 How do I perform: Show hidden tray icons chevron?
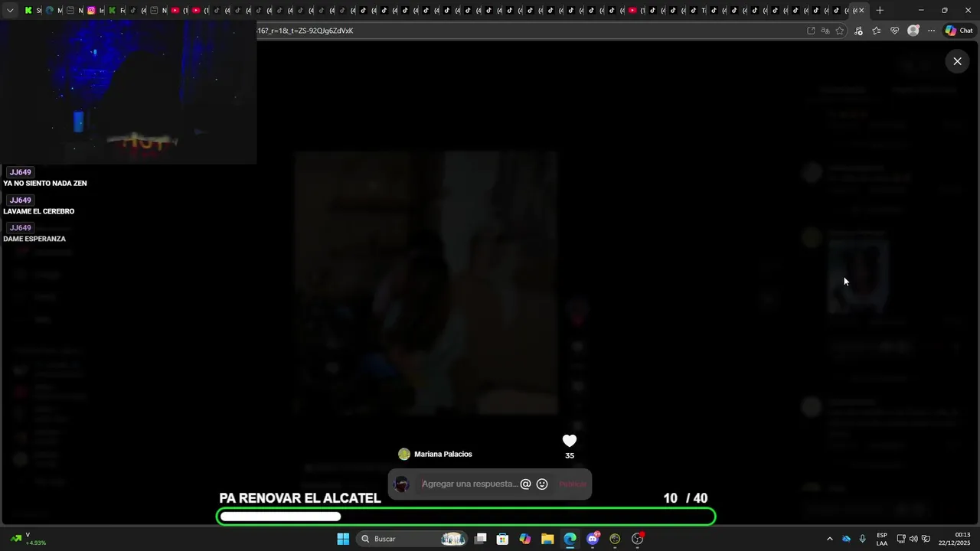829,539
